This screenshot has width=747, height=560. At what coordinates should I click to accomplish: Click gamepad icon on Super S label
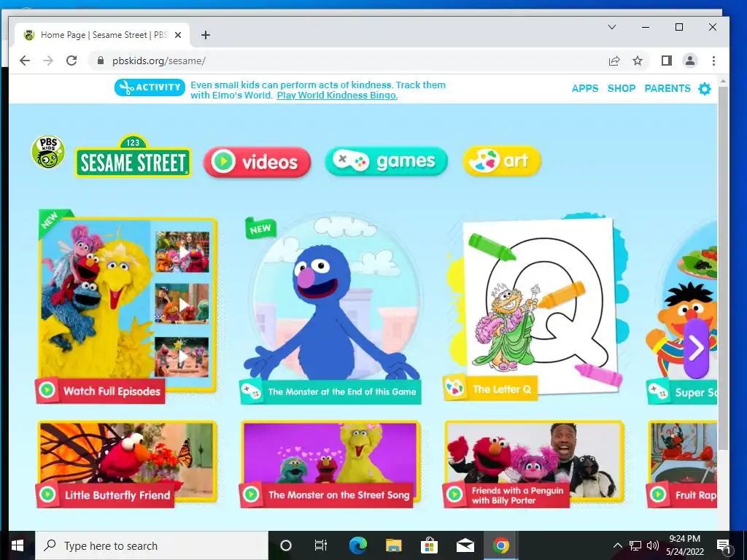(x=659, y=392)
